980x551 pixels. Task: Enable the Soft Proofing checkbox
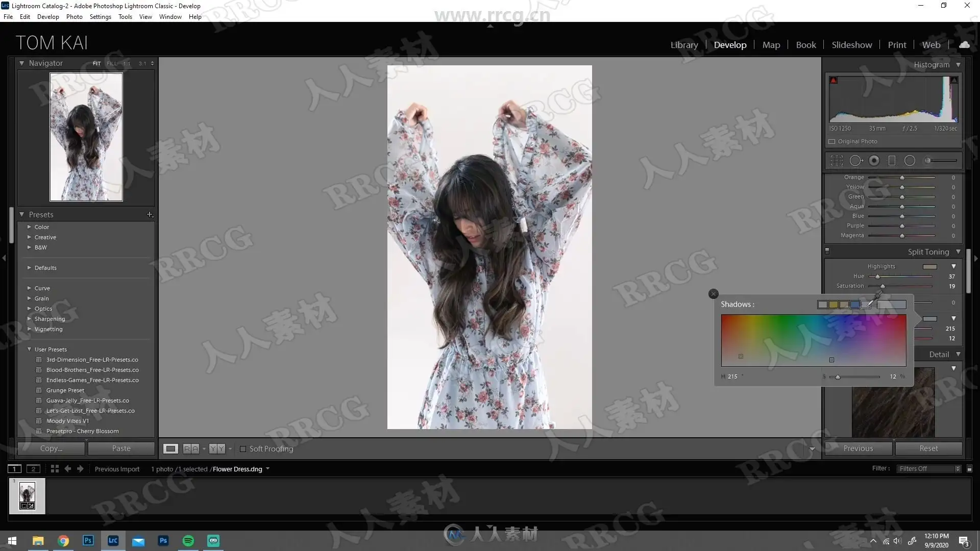point(243,449)
